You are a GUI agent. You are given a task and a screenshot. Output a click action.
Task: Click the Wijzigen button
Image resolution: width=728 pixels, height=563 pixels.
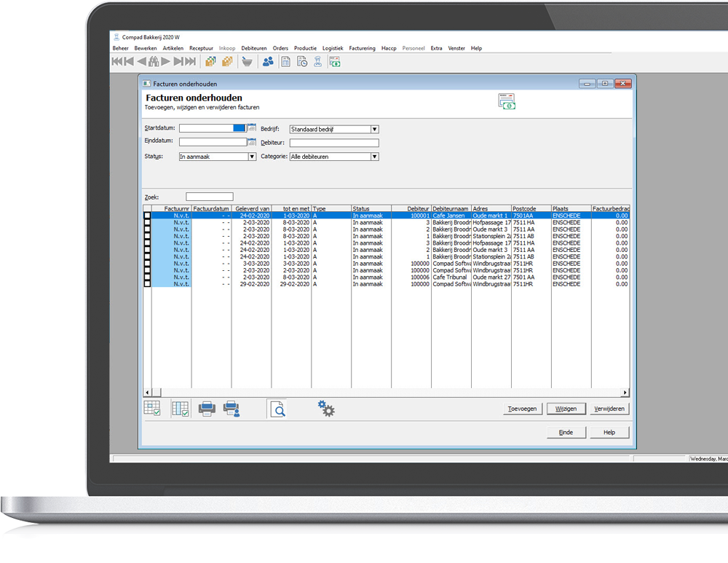pyautogui.click(x=566, y=409)
